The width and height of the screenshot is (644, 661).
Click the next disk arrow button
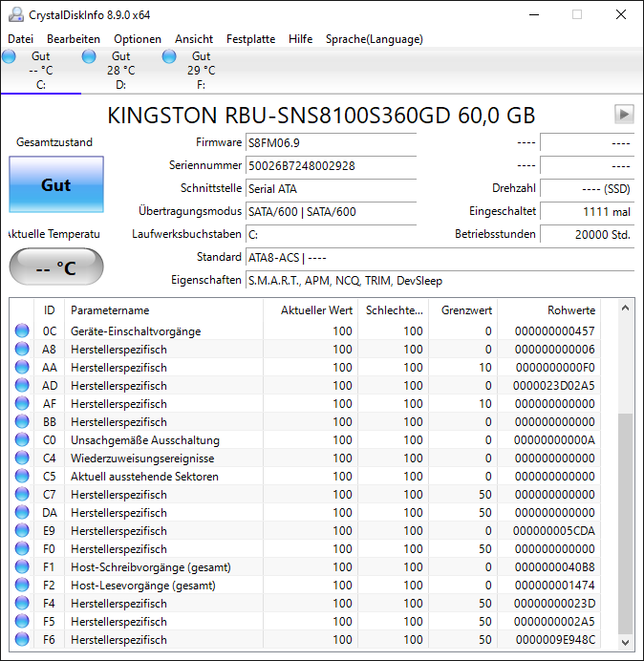(624, 115)
